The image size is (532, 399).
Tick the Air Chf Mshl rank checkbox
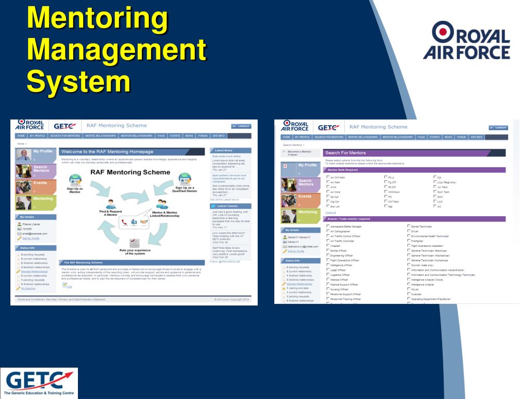point(328,177)
